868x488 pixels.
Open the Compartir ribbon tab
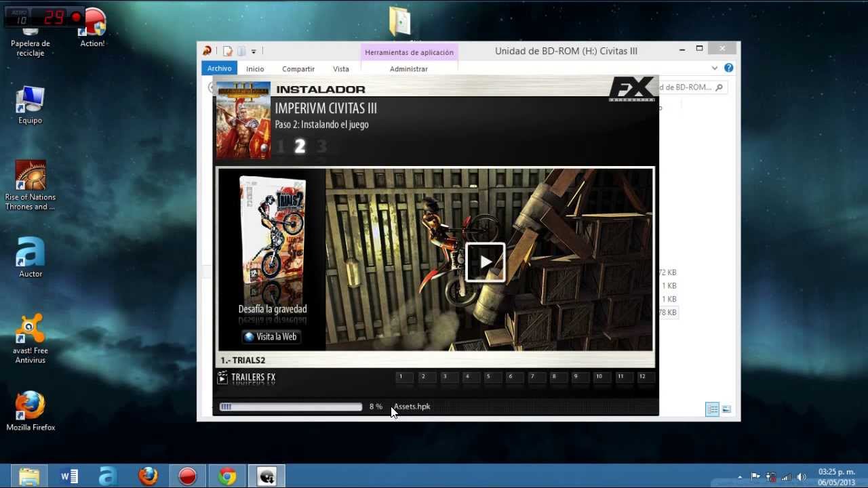click(x=298, y=69)
